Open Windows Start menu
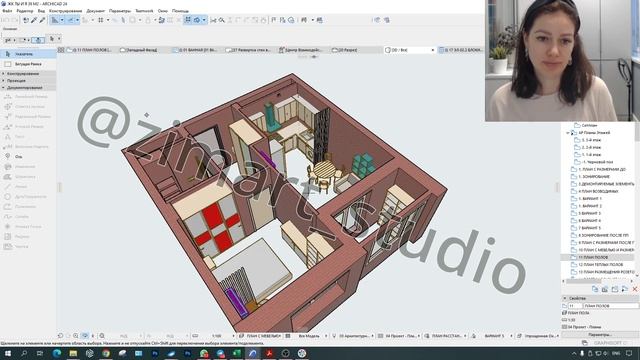This screenshot has height=360, width=640. (7, 353)
